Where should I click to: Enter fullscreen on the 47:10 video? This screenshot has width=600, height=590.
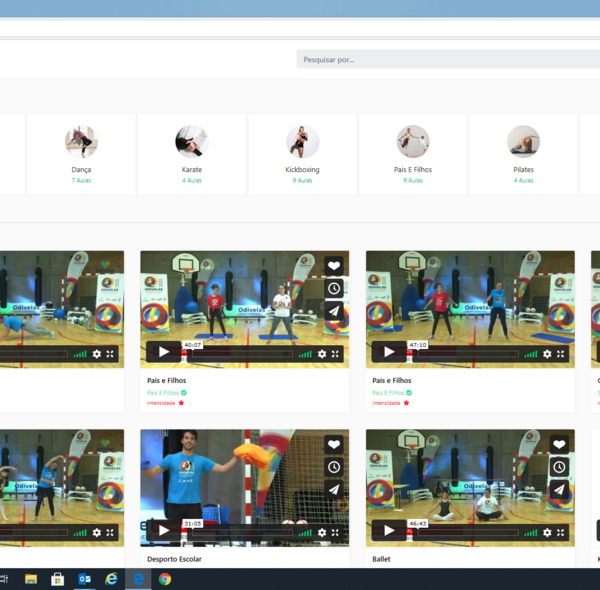[561, 354]
